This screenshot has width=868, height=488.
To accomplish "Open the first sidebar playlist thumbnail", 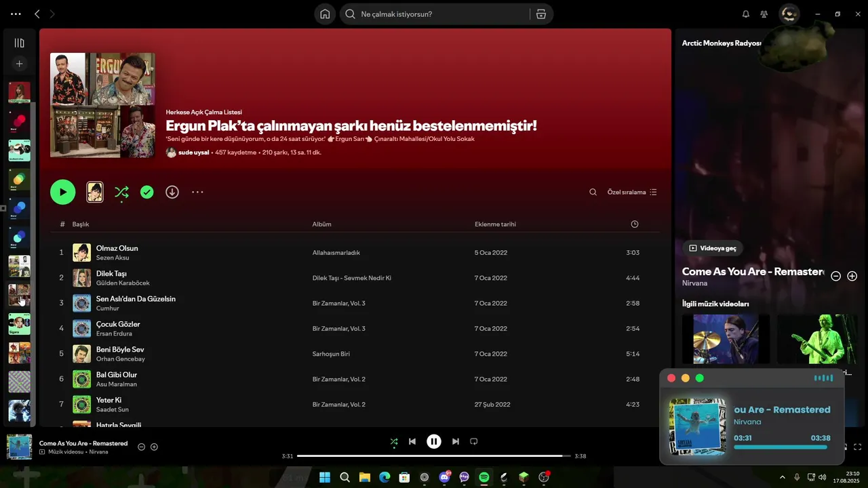I will pyautogui.click(x=19, y=92).
